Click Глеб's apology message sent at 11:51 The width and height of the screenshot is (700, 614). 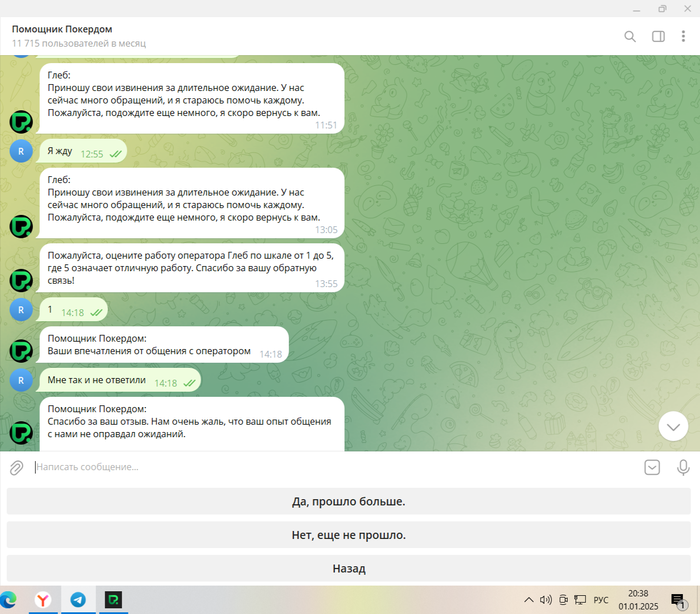[190, 98]
